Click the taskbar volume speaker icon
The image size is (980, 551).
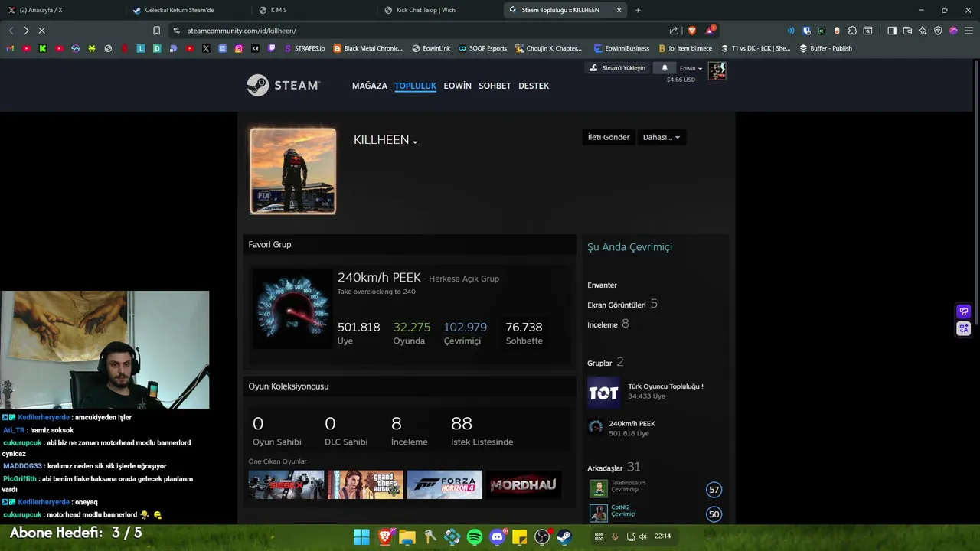pyautogui.click(x=642, y=536)
